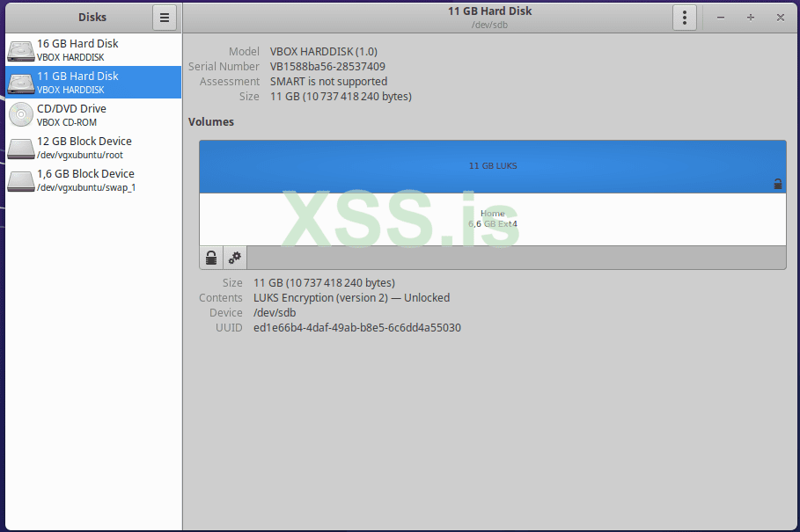Click the unlocked padlock icon on LUKS volume
800x532 pixels.
pos(777,184)
